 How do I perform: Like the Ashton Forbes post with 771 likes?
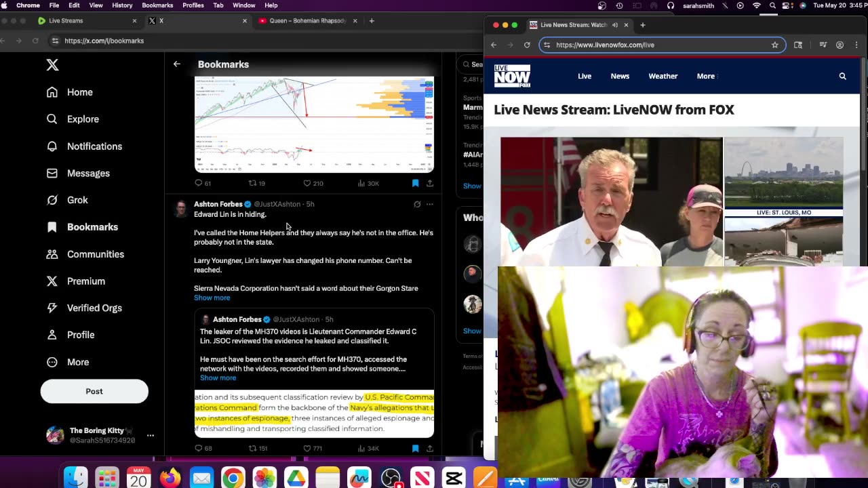tap(313, 448)
